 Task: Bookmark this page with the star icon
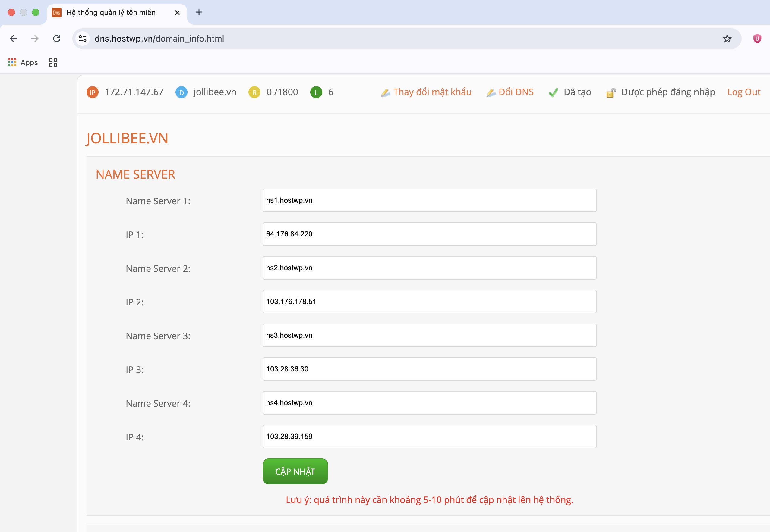pos(727,39)
